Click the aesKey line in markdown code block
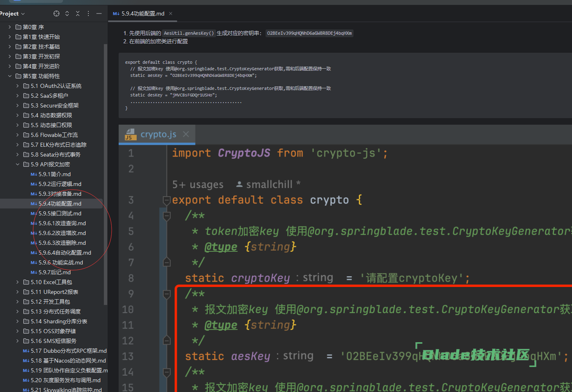Image resolution: width=572 pixels, height=392 pixels. pyautogui.click(x=194, y=75)
